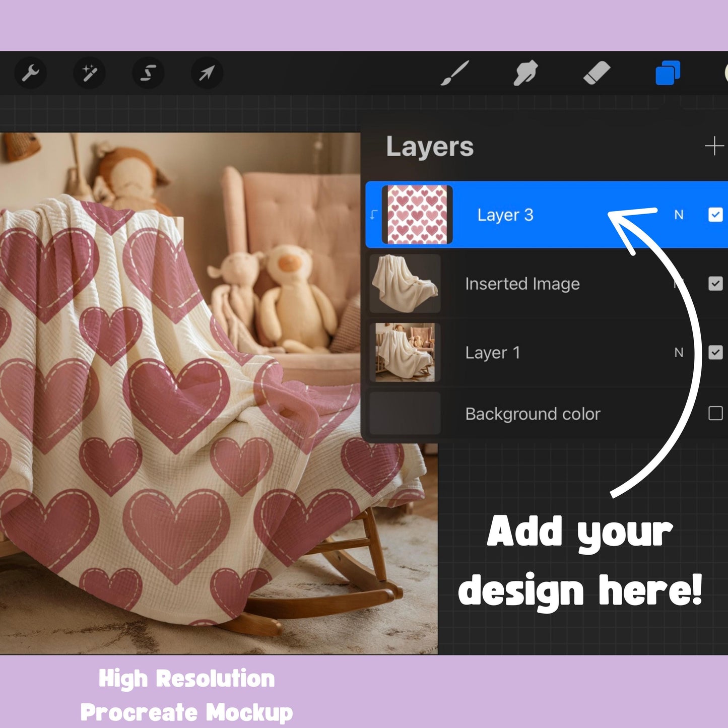Toggle Layer 1 visibility checkbox
Screen dimensions: 728x728
pyautogui.click(x=715, y=352)
